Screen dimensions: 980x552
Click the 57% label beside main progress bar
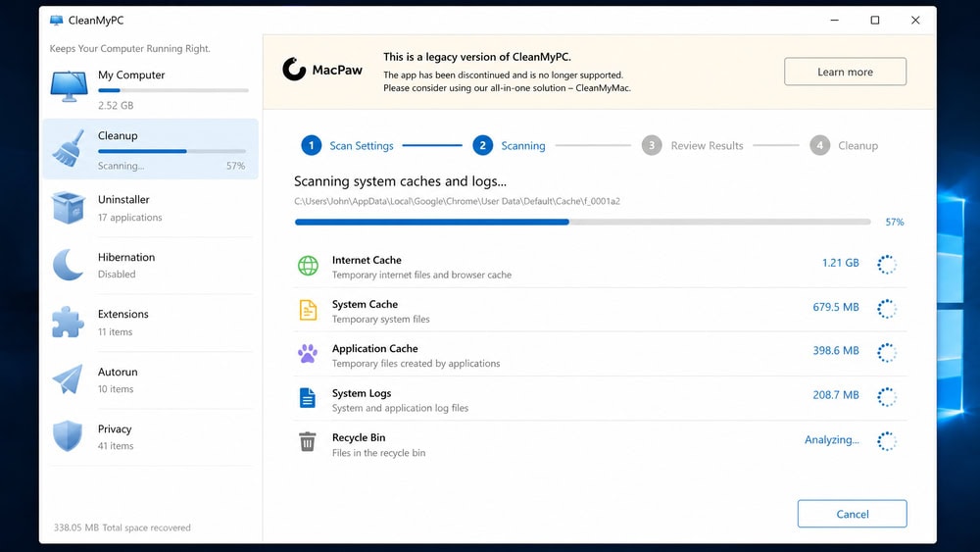coord(895,222)
